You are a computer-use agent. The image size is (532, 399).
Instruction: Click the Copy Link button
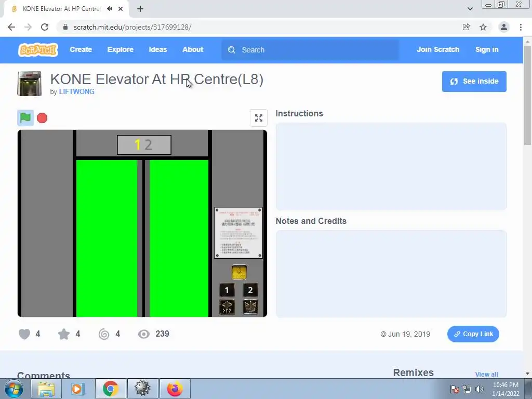(473, 334)
